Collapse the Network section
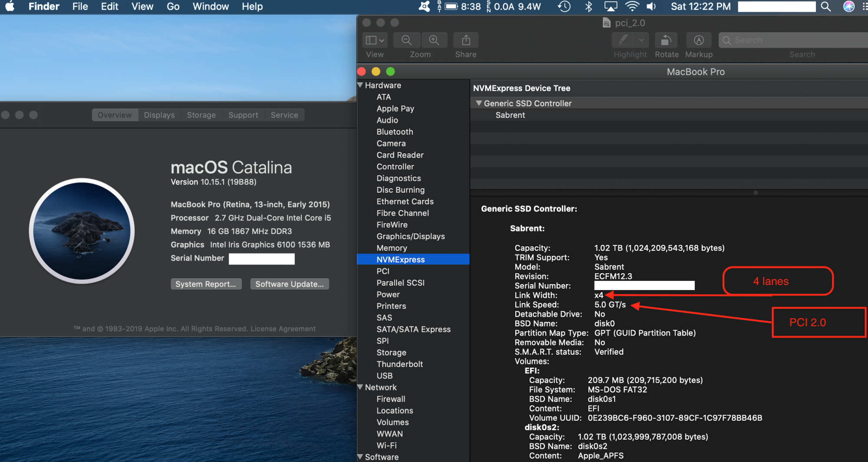This screenshot has width=868, height=462. tap(360, 387)
